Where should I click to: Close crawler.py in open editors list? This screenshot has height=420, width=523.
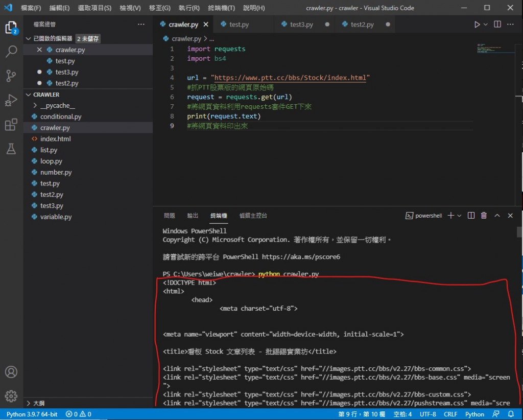click(39, 50)
